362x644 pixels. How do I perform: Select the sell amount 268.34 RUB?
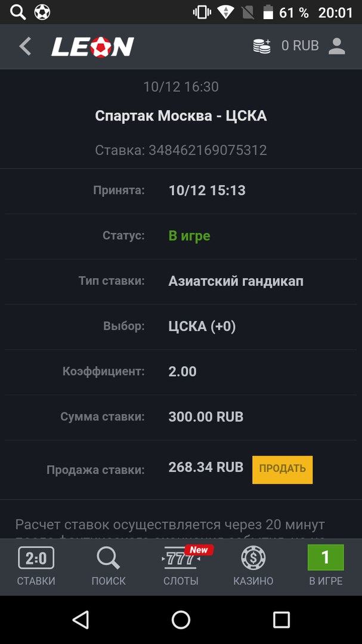click(205, 467)
